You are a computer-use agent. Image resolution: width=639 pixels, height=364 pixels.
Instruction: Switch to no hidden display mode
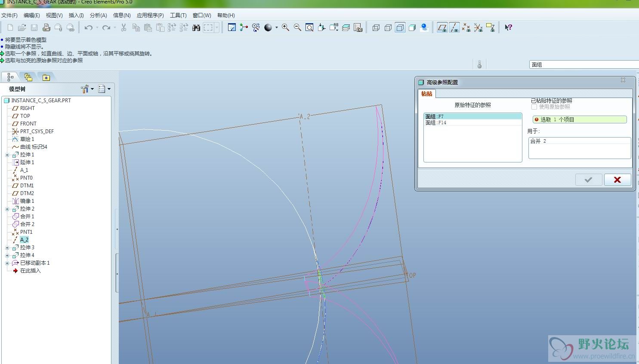point(400,28)
